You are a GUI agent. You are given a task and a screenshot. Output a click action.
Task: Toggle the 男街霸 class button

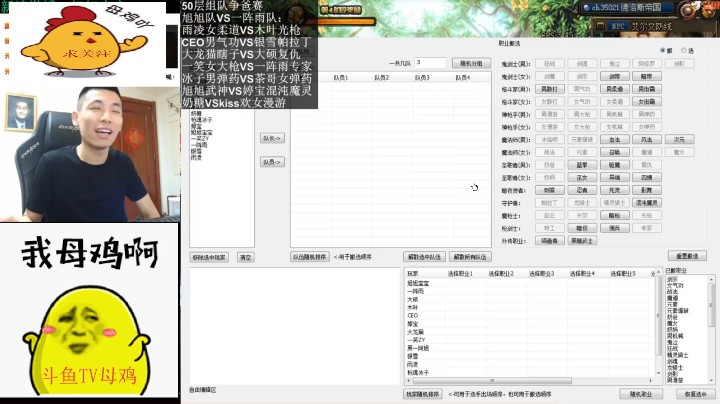pos(647,89)
